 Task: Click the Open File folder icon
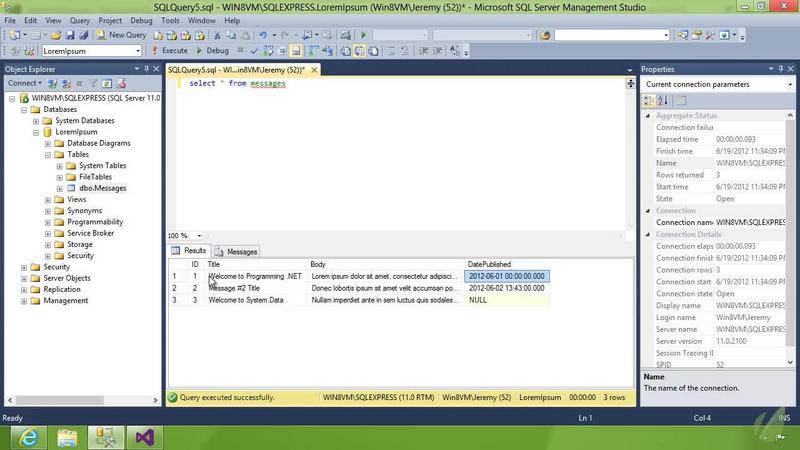[x=56, y=35]
